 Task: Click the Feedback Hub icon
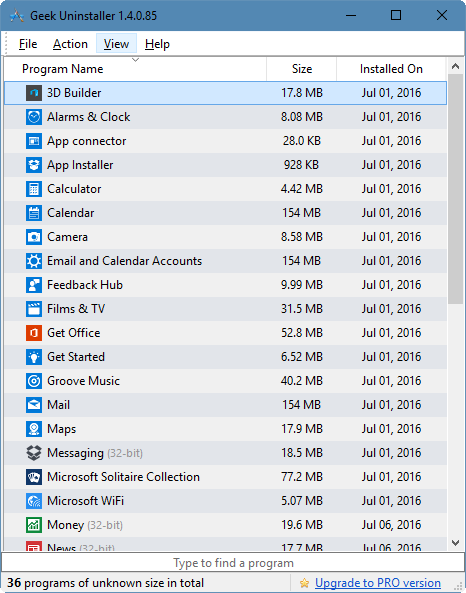[x=34, y=285]
